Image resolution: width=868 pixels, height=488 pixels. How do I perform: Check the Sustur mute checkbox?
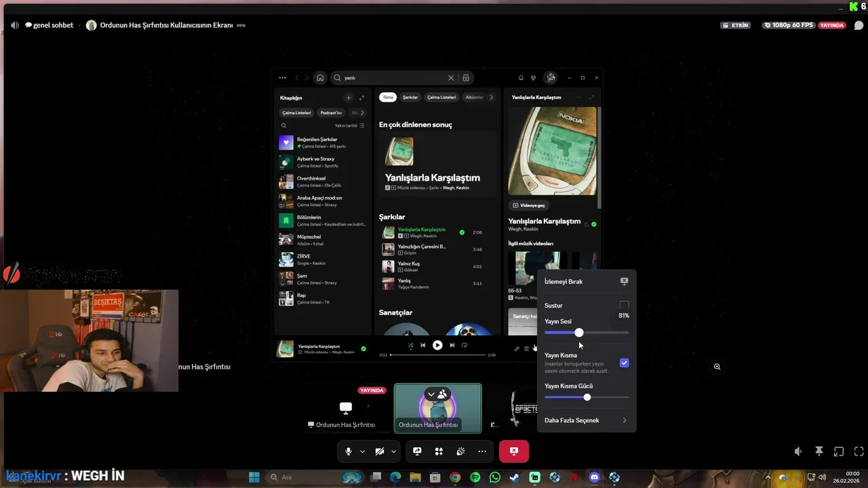(x=624, y=306)
